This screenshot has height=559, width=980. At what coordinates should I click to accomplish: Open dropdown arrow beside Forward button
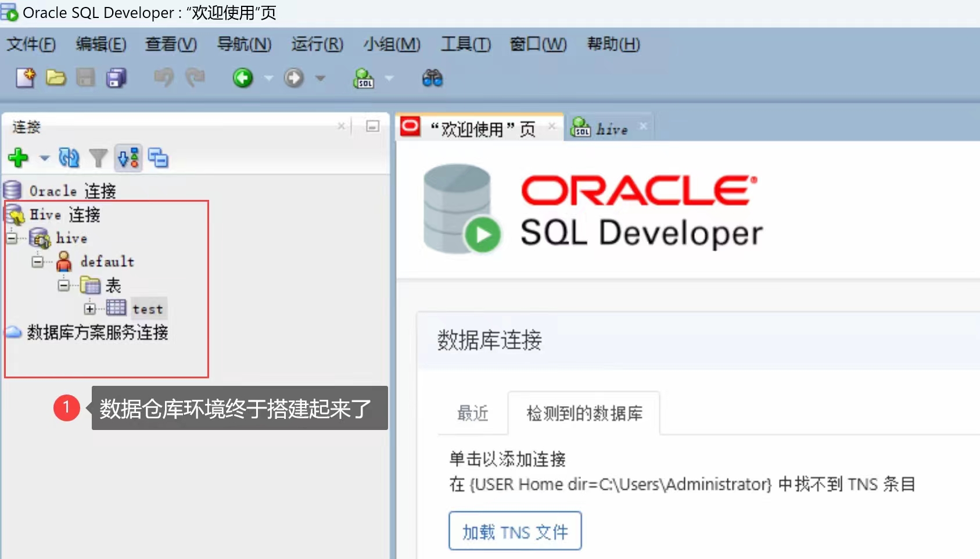click(x=320, y=78)
